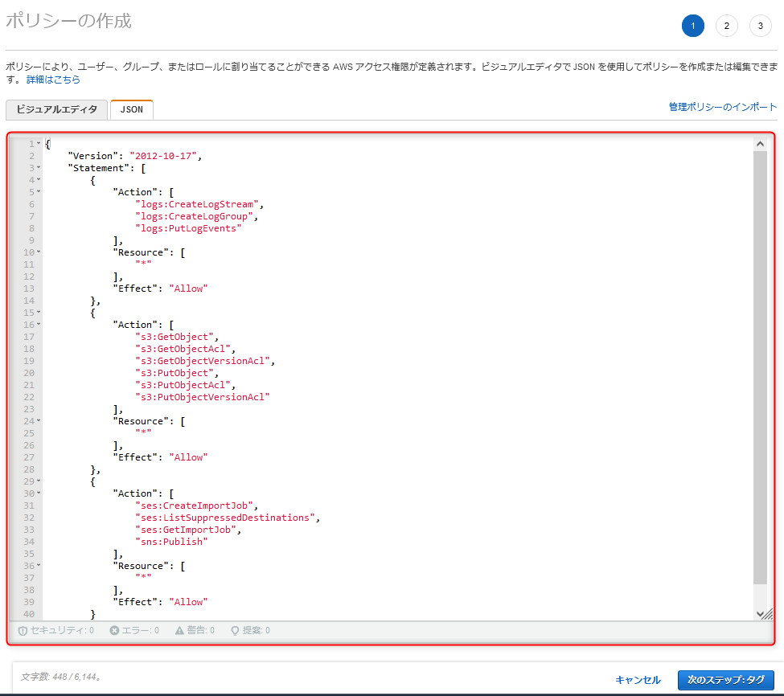Click "ses:GetImportJob" in the editor

click(186, 530)
